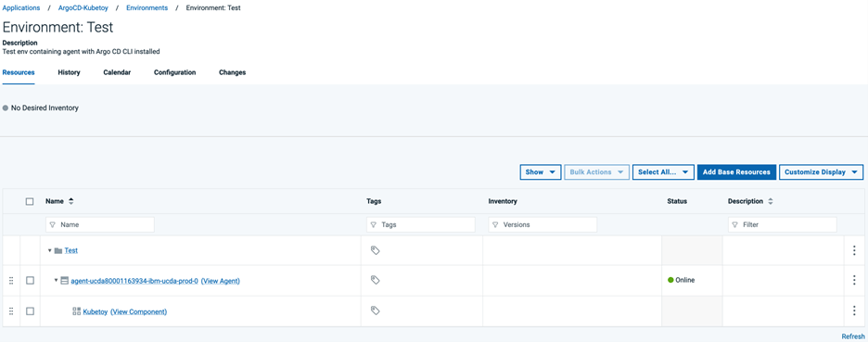Click the Name filter input field

(99, 224)
